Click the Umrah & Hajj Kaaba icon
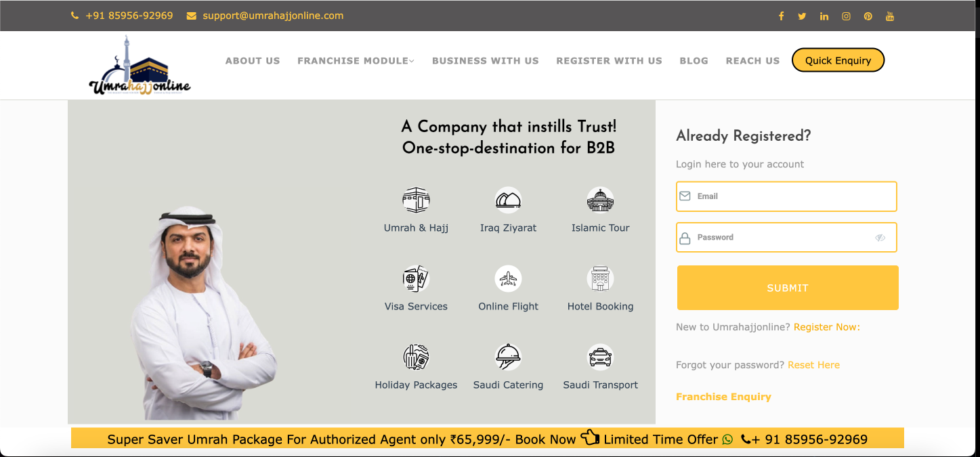Image resolution: width=980 pixels, height=457 pixels. [416, 200]
